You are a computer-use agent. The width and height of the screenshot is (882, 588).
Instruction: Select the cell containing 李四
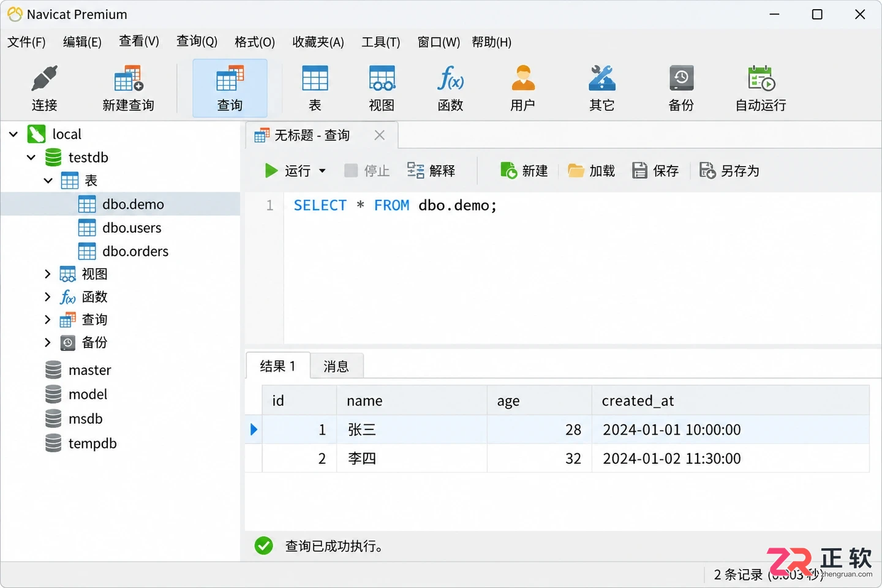click(x=412, y=458)
